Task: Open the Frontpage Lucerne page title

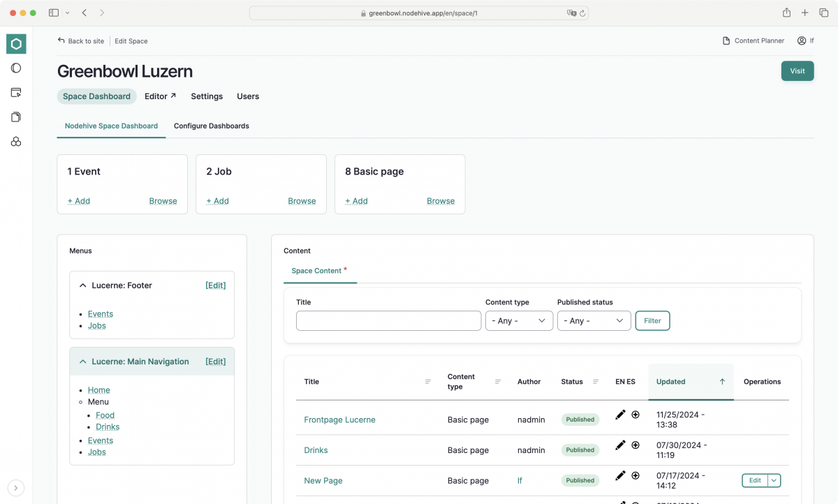Action: [340, 420]
